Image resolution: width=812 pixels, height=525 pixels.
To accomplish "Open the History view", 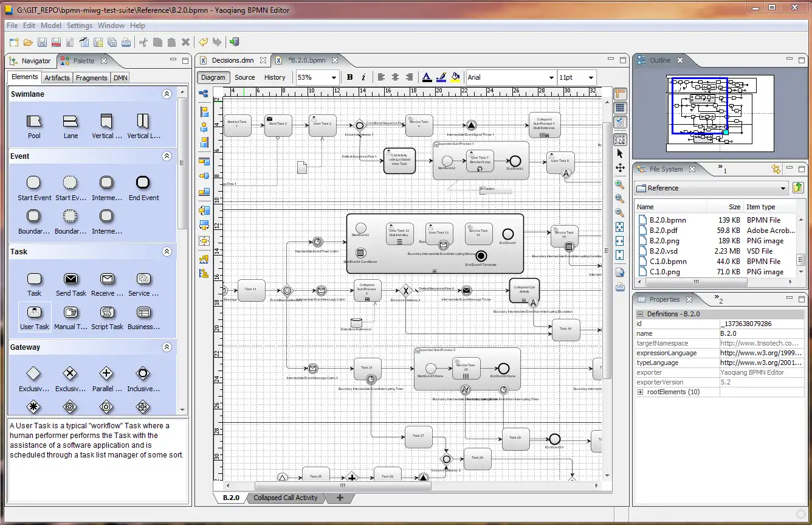I will 275,77.
